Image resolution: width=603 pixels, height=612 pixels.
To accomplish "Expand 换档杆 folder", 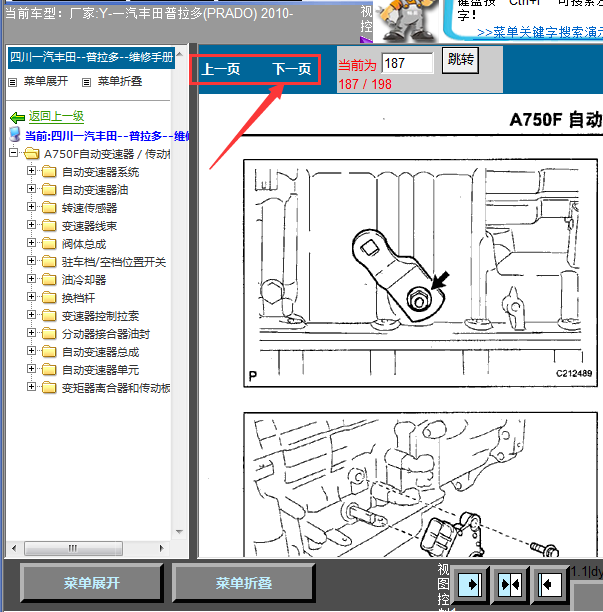I will point(32,296).
